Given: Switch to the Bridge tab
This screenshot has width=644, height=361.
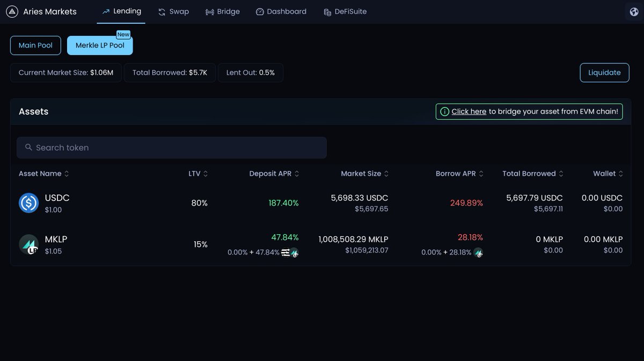Looking at the screenshot, I should click(222, 11).
